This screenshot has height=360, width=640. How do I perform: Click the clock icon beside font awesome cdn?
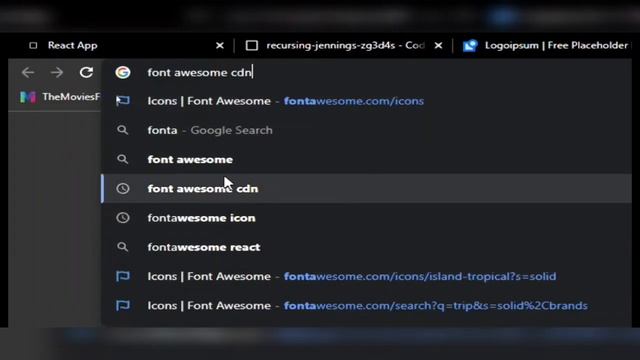click(122, 189)
